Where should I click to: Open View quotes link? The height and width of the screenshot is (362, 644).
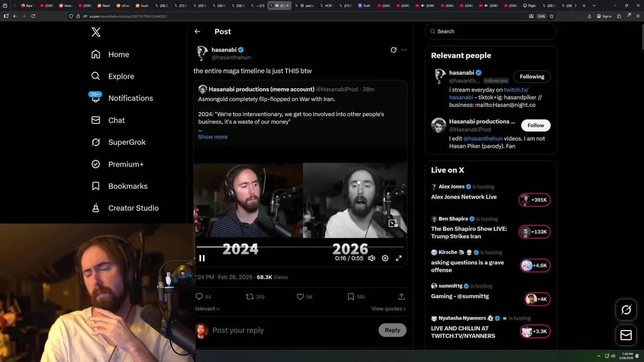point(388,309)
